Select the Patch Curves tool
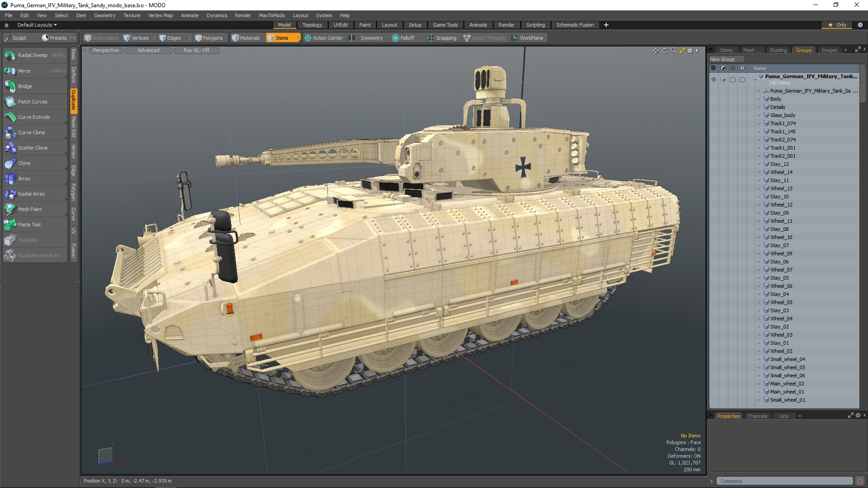This screenshot has height=488, width=868. point(35,102)
